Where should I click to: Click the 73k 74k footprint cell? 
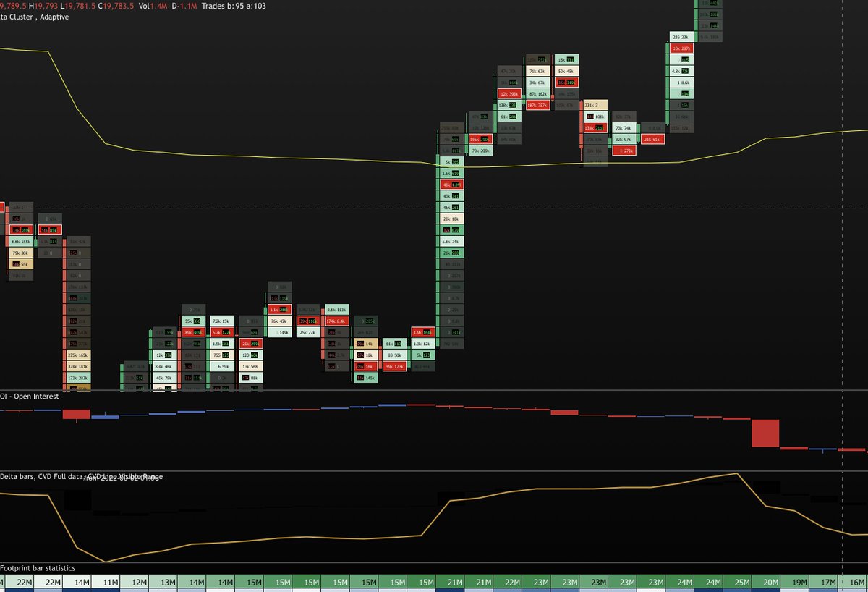click(623, 128)
